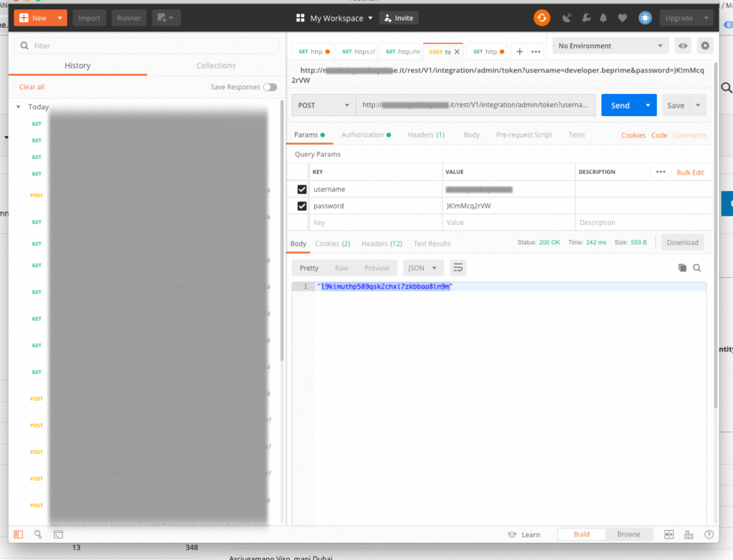Click the Download button
The width and height of the screenshot is (733, 560).
tap(682, 242)
